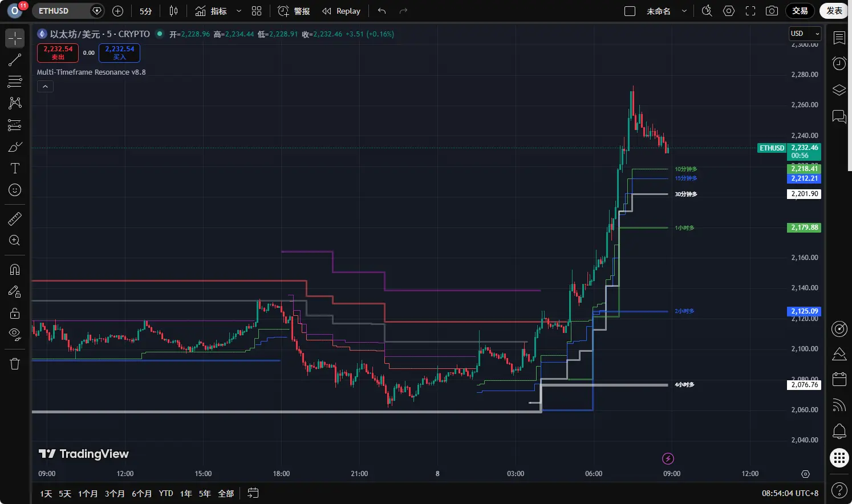The height and width of the screenshot is (504, 852).
Task: Open timezone menu showing UTC+8
Action: pyautogui.click(x=790, y=494)
